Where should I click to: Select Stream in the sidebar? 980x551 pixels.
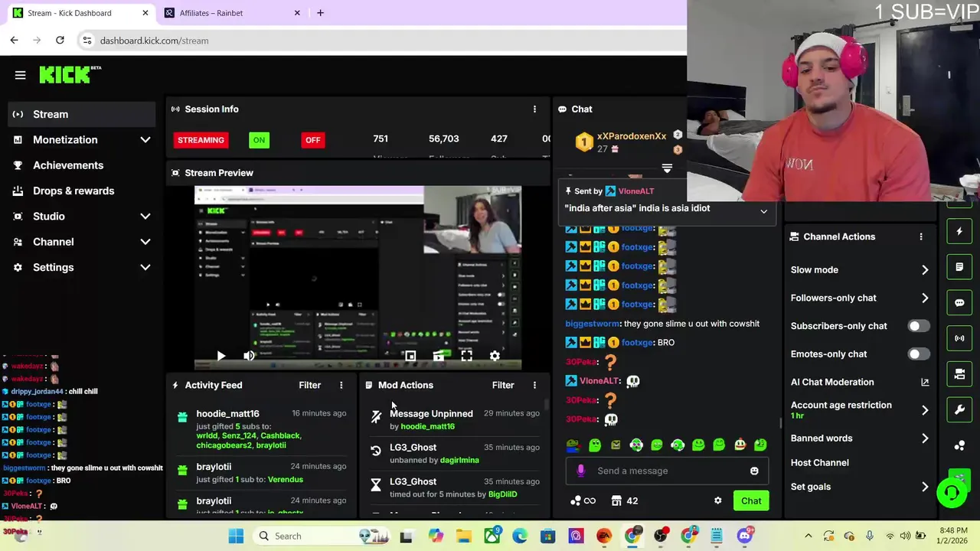pos(83,114)
